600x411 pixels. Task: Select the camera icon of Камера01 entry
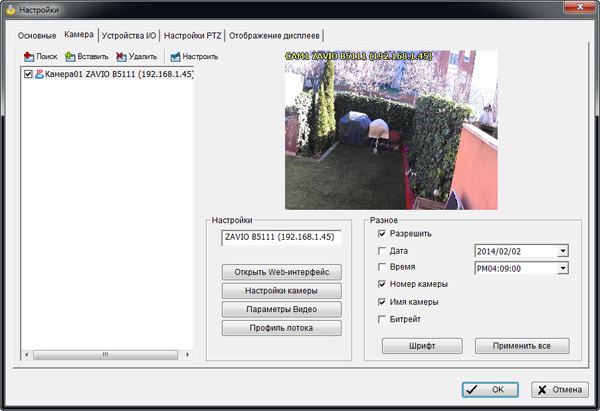(40, 74)
